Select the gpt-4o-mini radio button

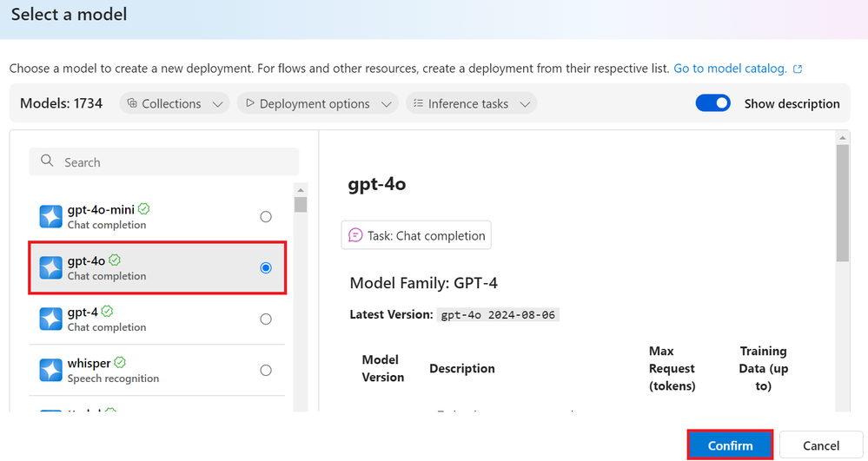(266, 216)
